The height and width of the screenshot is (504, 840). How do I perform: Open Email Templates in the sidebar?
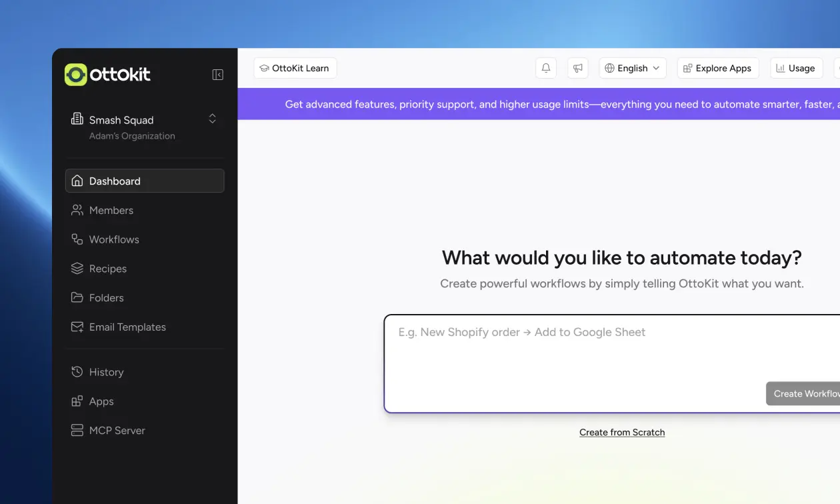pos(145,327)
